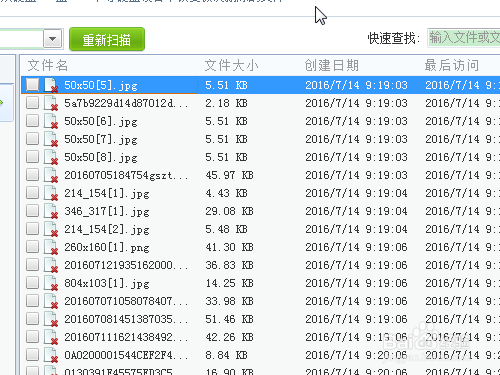The image size is (500, 375).
Task: Click deleted-file icon of 50x50[7].jpg
Action: pos(51,139)
